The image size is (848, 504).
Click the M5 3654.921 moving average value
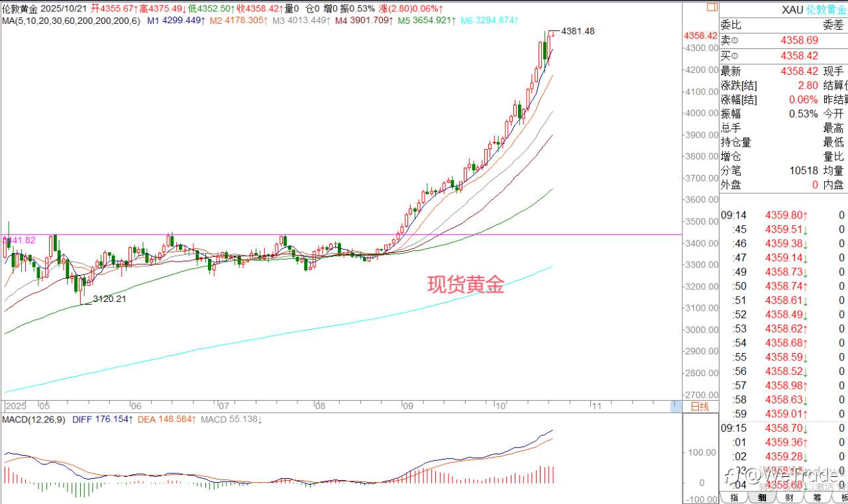pos(427,21)
